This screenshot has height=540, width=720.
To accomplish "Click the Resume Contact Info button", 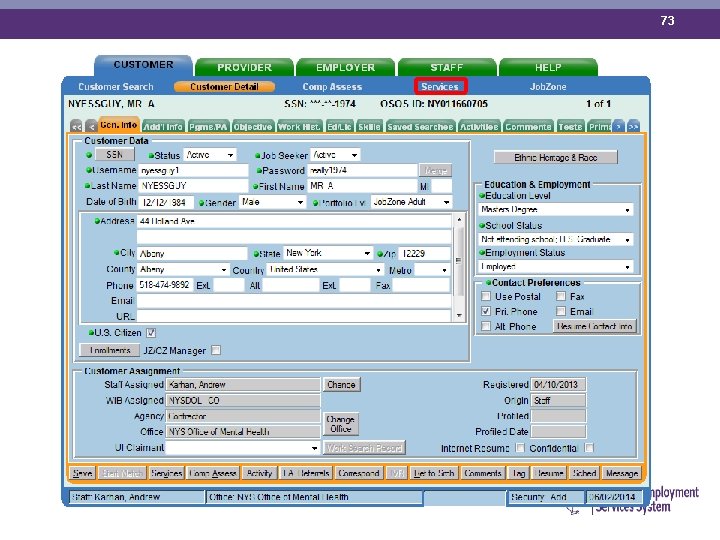I will click(595, 326).
